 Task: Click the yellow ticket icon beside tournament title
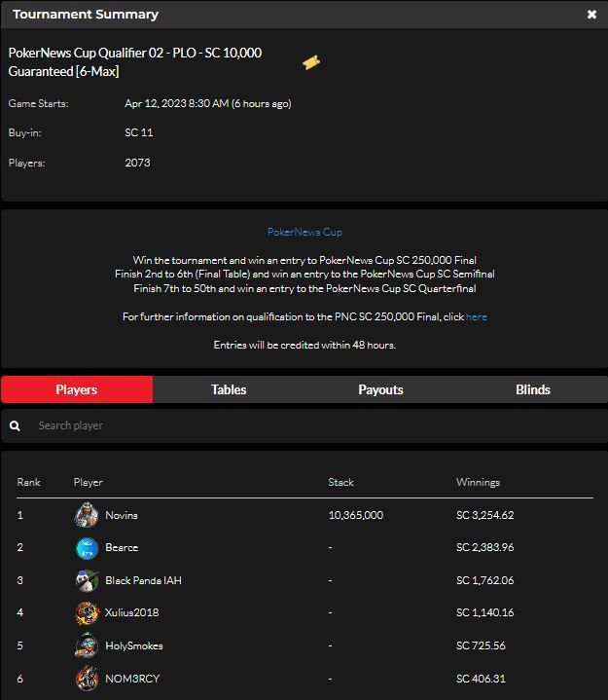[311, 62]
